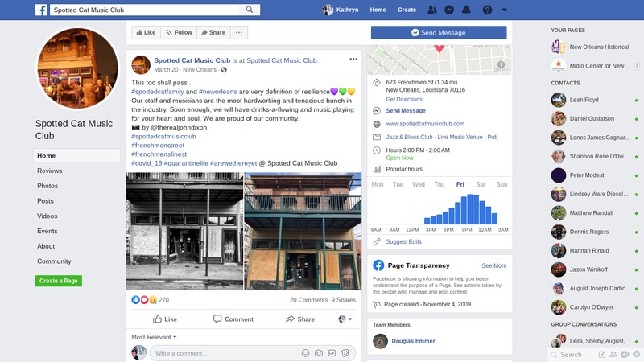
Task: Open the Messenger icon in top bar
Action: (449, 10)
